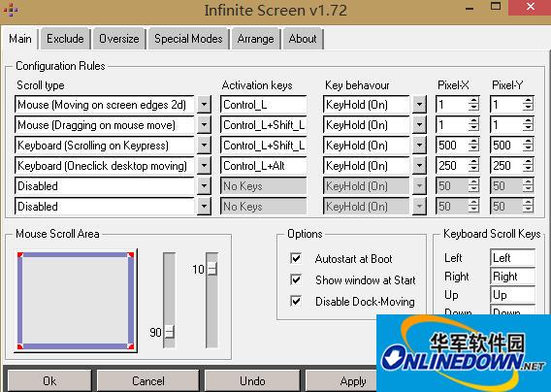Select the Special Modes tab

pyautogui.click(x=188, y=38)
